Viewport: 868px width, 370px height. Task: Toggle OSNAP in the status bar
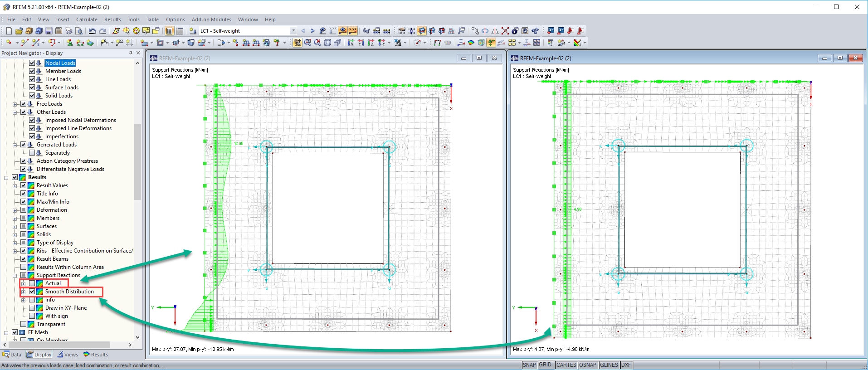588,365
